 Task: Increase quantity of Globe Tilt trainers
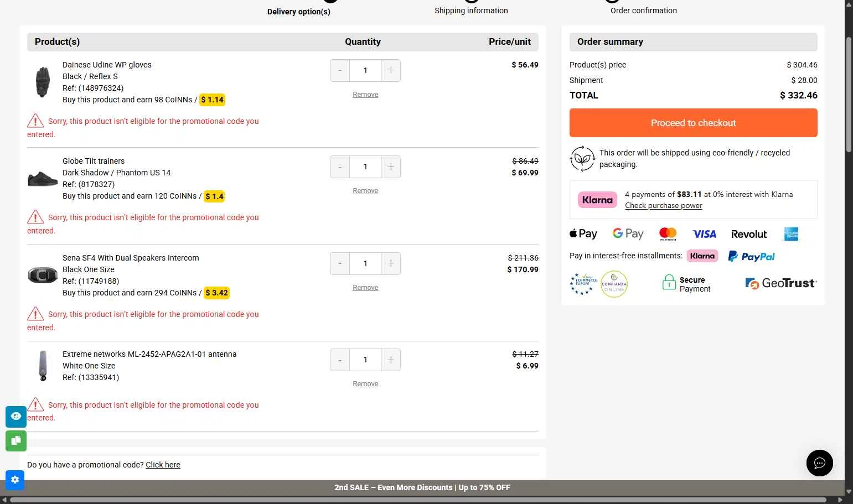[391, 167]
